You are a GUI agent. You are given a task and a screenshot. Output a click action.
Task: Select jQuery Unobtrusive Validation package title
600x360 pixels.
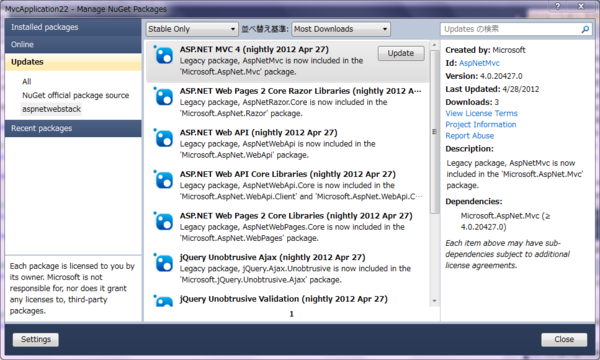[x=284, y=299]
